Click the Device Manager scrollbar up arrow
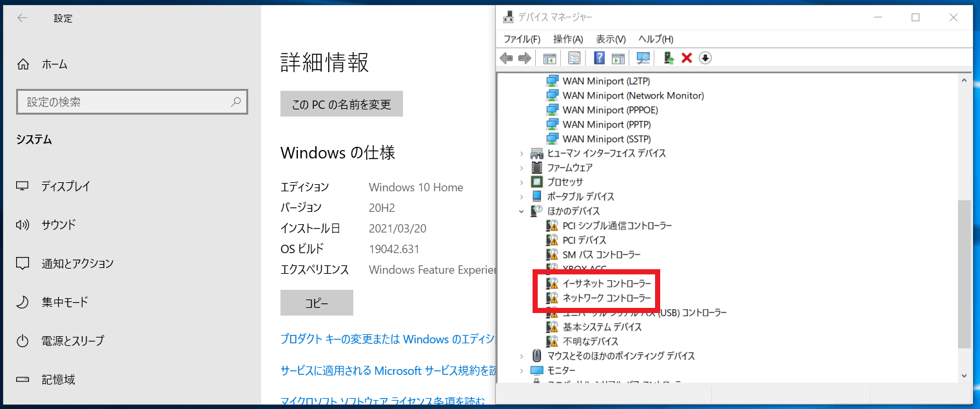 pos(965,81)
